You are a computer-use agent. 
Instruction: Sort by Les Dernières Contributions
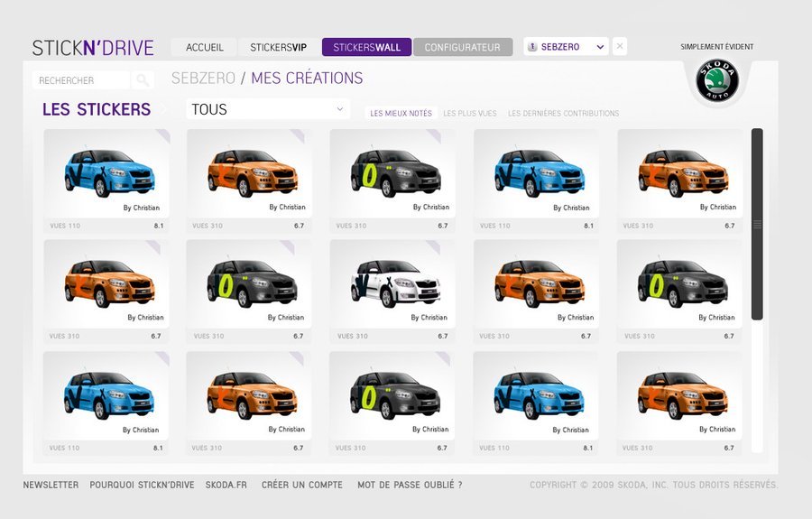click(x=563, y=114)
